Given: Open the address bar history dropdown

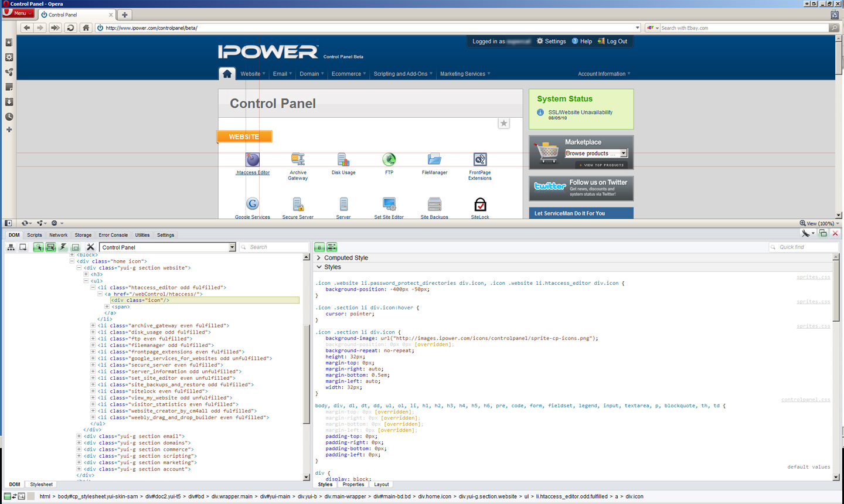Looking at the screenshot, I should (x=637, y=28).
